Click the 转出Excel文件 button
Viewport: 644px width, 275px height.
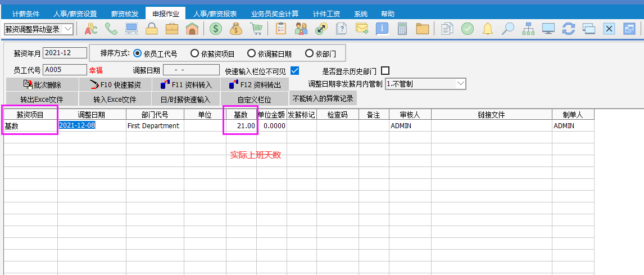tap(42, 99)
